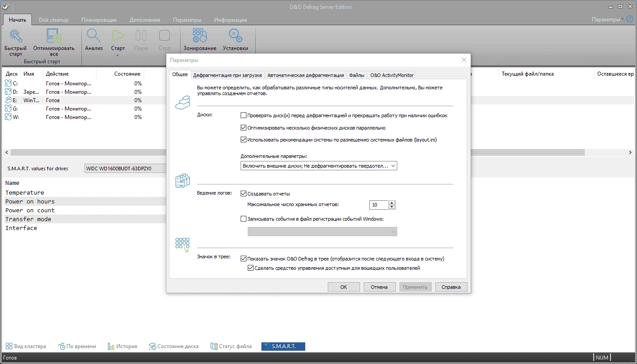
Task: Switch to the O&O ActivityMonitor tab
Action: [x=392, y=75]
